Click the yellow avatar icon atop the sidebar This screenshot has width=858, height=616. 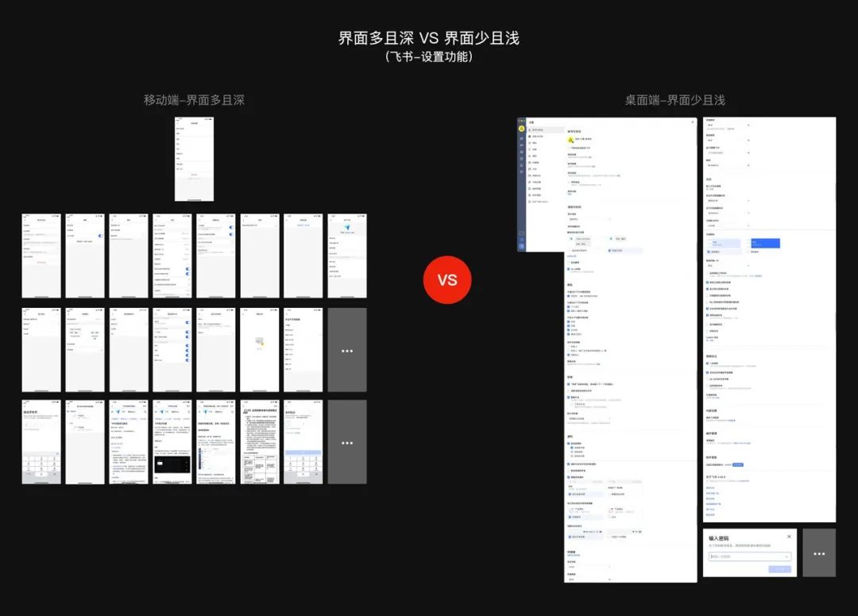point(521,127)
